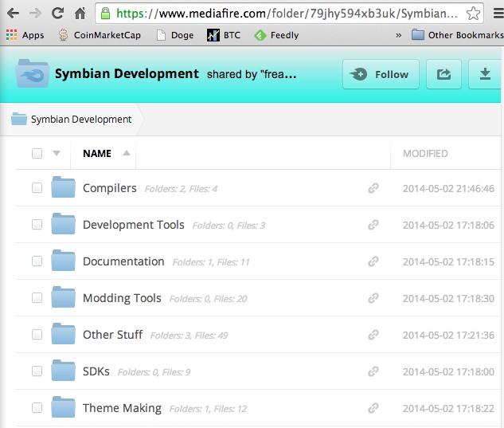Image resolution: width=504 pixels, height=428 pixels.
Task: Copy link icon for Theme Making row
Action: (x=373, y=408)
